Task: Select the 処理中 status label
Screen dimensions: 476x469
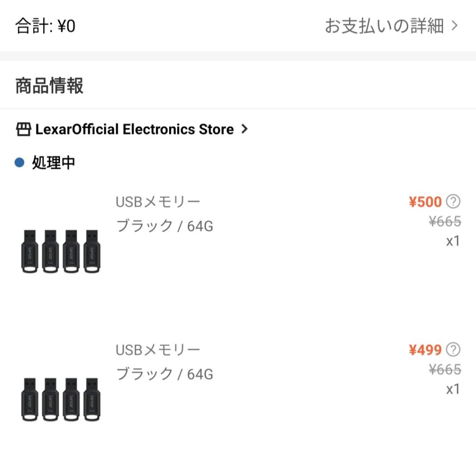Action: (x=53, y=162)
